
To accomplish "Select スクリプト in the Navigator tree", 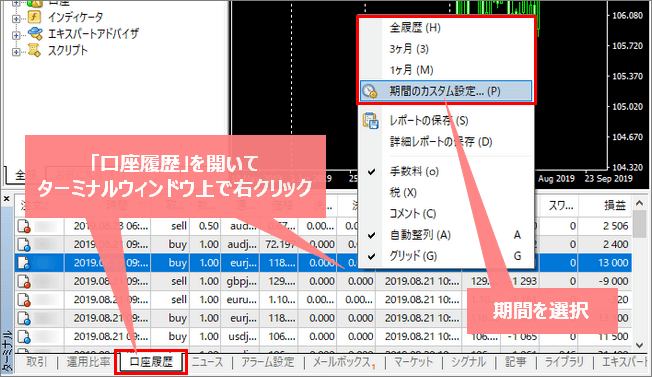I will [68, 50].
